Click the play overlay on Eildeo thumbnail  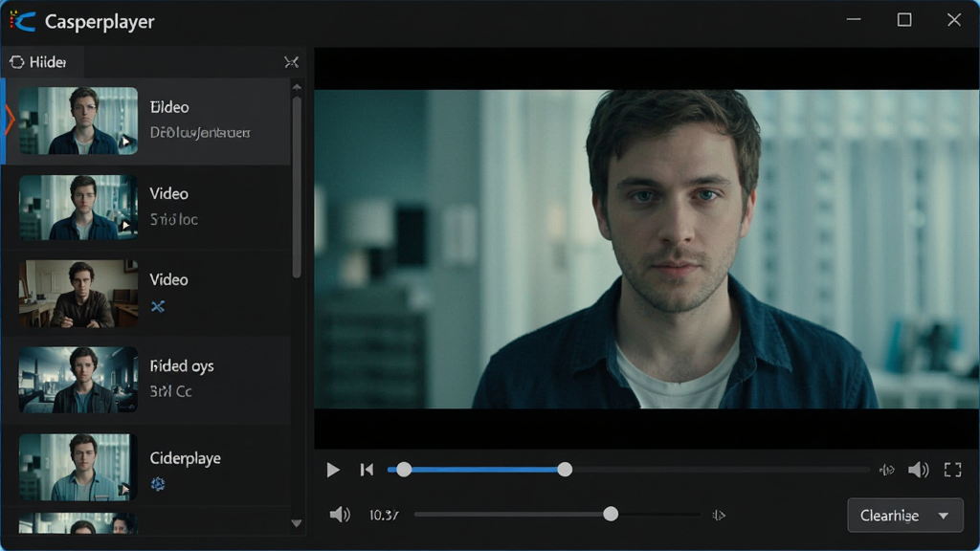(126, 142)
